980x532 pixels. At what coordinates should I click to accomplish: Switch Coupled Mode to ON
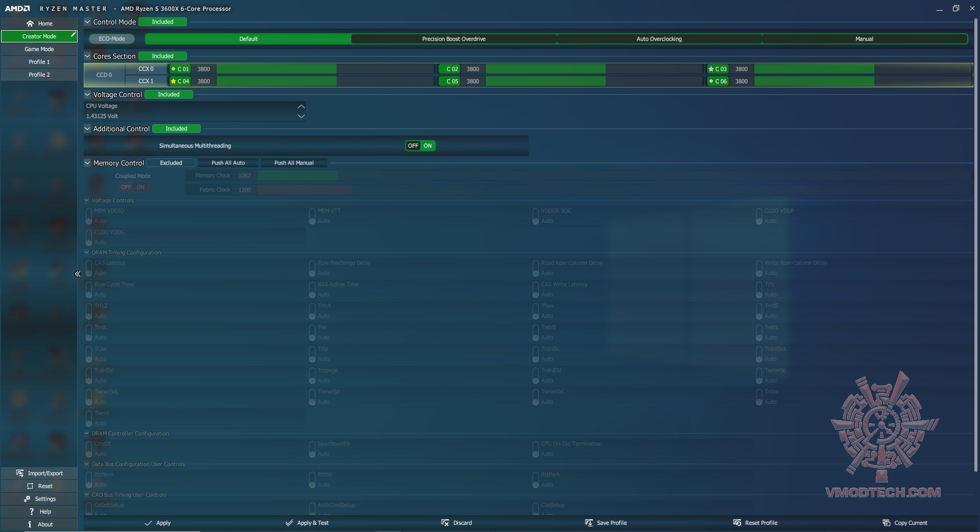pyautogui.click(x=140, y=187)
